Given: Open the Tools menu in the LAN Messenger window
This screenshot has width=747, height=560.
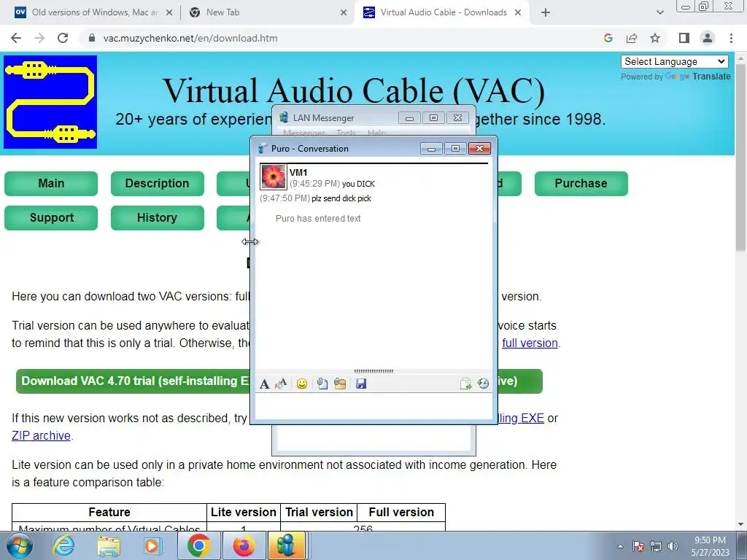Looking at the screenshot, I should point(347,133).
